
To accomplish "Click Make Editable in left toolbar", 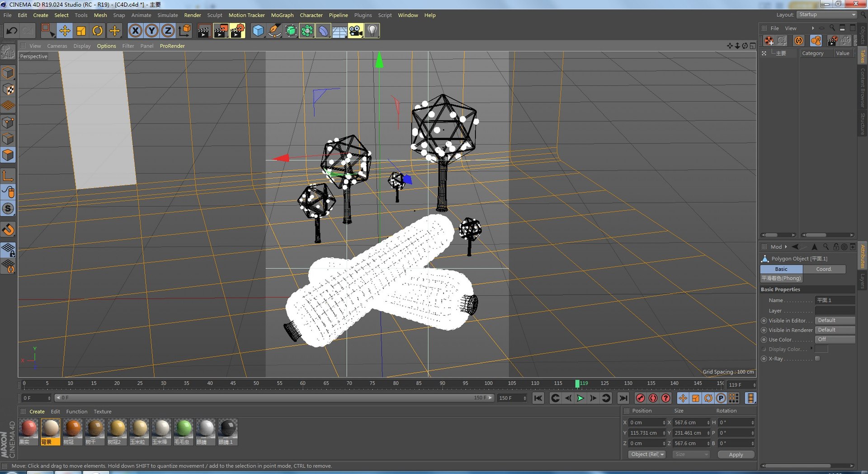I will point(8,52).
